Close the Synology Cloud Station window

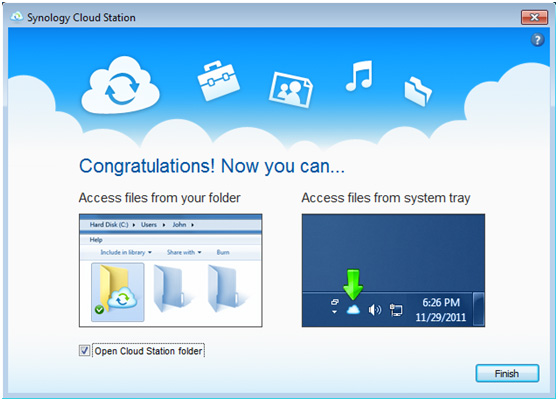[534, 17]
